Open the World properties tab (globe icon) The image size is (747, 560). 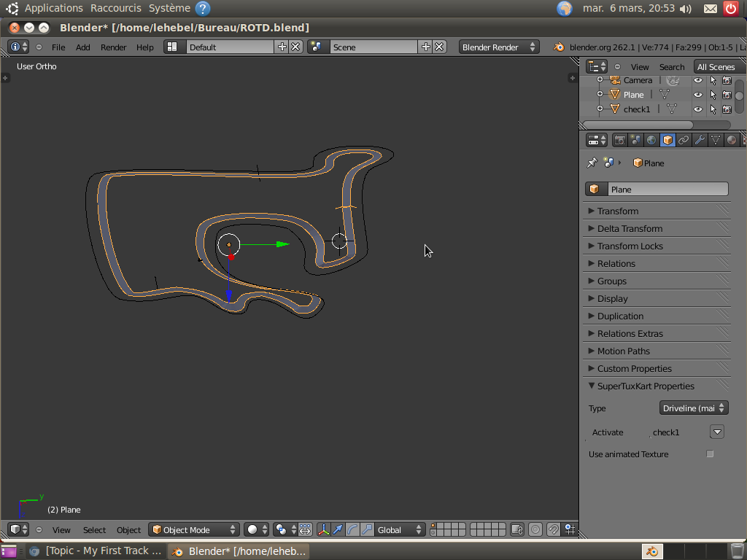(651, 140)
